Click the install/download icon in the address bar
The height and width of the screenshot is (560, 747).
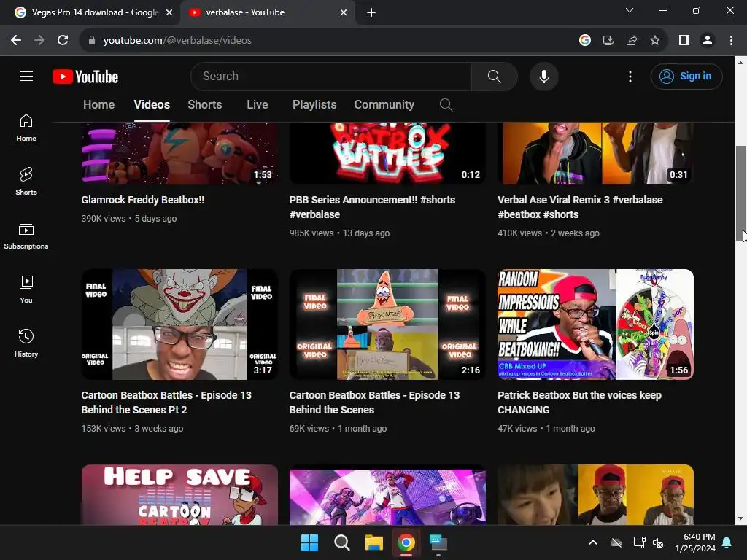click(608, 41)
